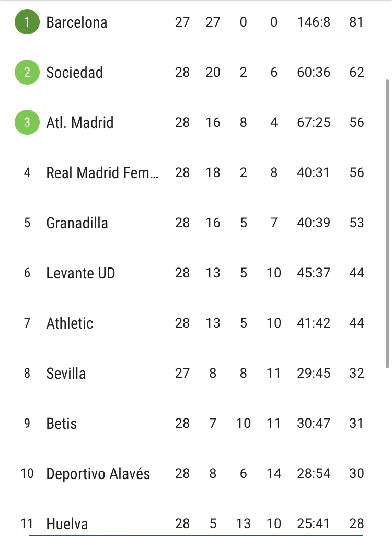This screenshot has height=536, width=392.
Task: Click Deportivo Alavés 28:54 goals figure
Action: 314,473
